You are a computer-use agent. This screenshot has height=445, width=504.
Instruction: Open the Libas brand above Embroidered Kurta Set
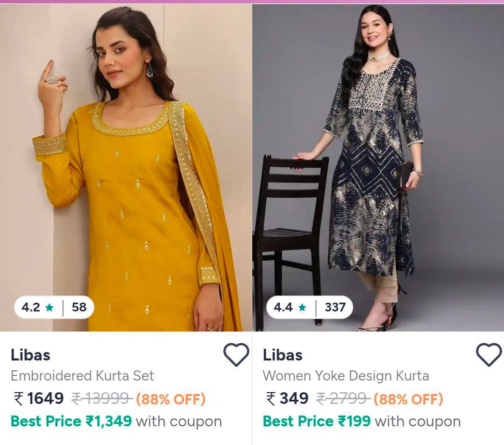30,355
